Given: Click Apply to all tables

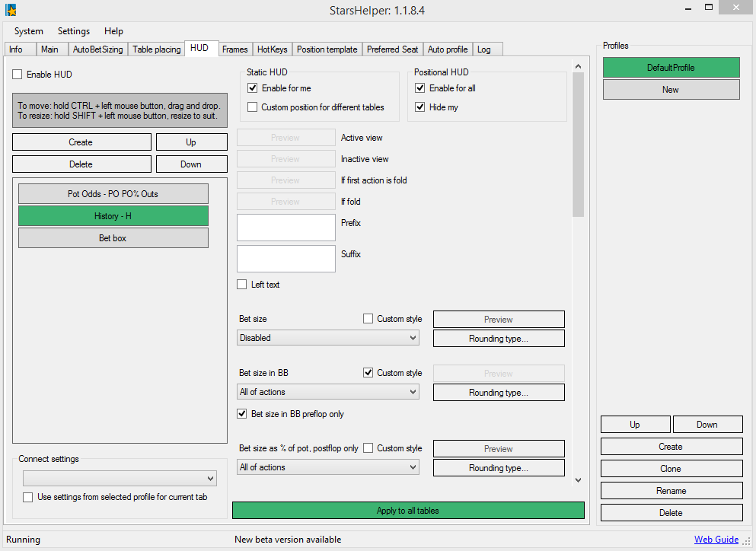Looking at the screenshot, I should point(408,511).
